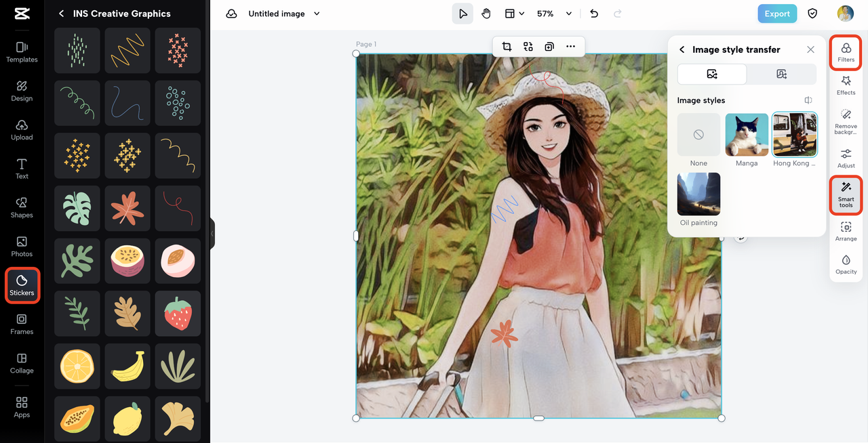This screenshot has width=868, height=443.
Task: Toggle the compare icon beside Image styles
Action: pos(808,100)
